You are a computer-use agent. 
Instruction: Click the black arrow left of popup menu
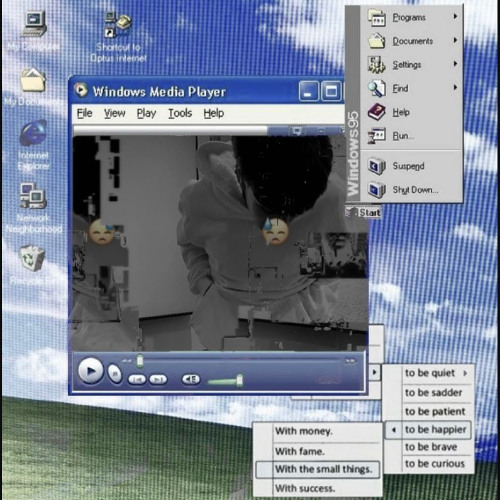point(375,372)
